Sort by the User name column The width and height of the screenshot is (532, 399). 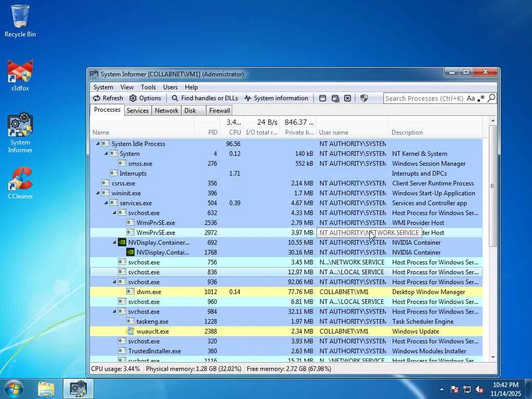click(353, 127)
